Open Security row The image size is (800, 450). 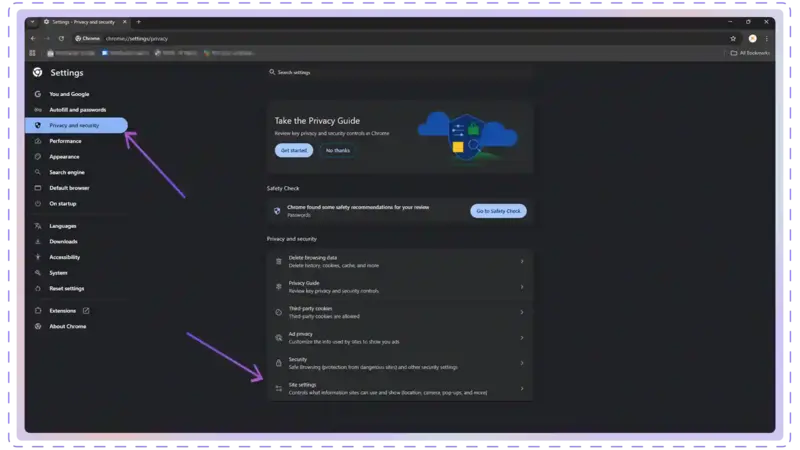(x=400, y=363)
